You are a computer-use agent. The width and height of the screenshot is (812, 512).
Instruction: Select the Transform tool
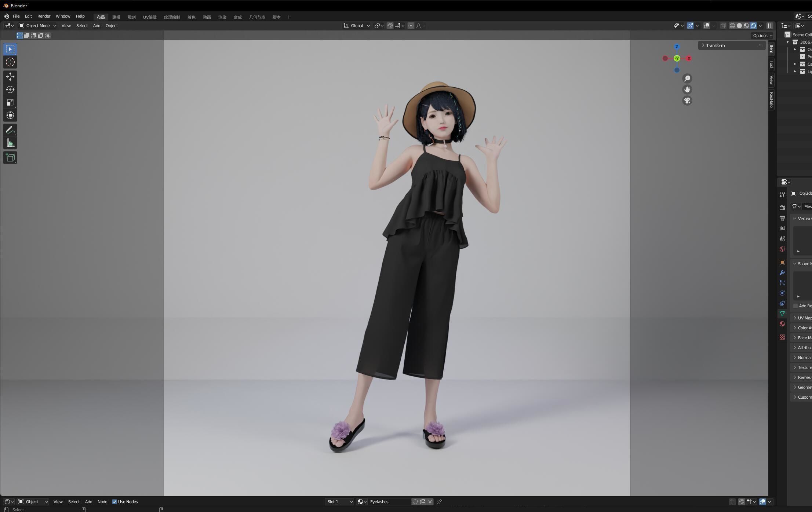point(10,115)
